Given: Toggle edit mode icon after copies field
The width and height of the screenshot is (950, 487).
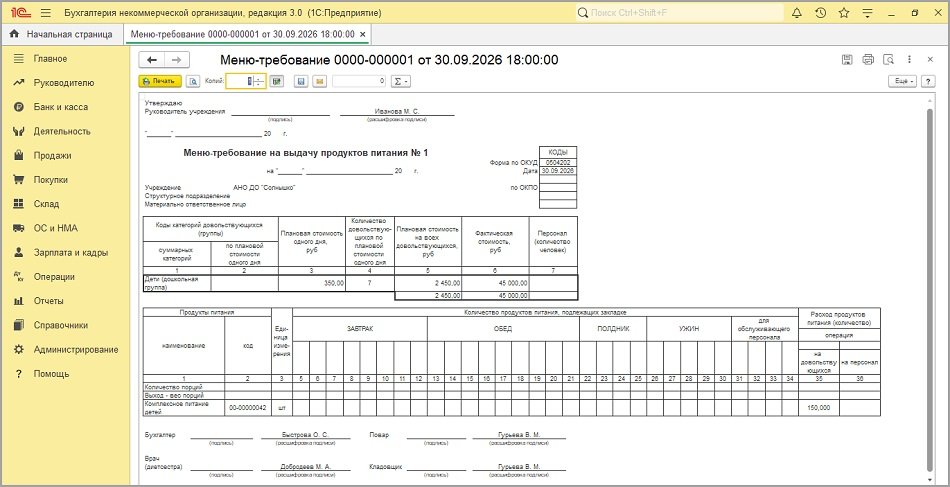Looking at the screenshot, I should point(277,81).
